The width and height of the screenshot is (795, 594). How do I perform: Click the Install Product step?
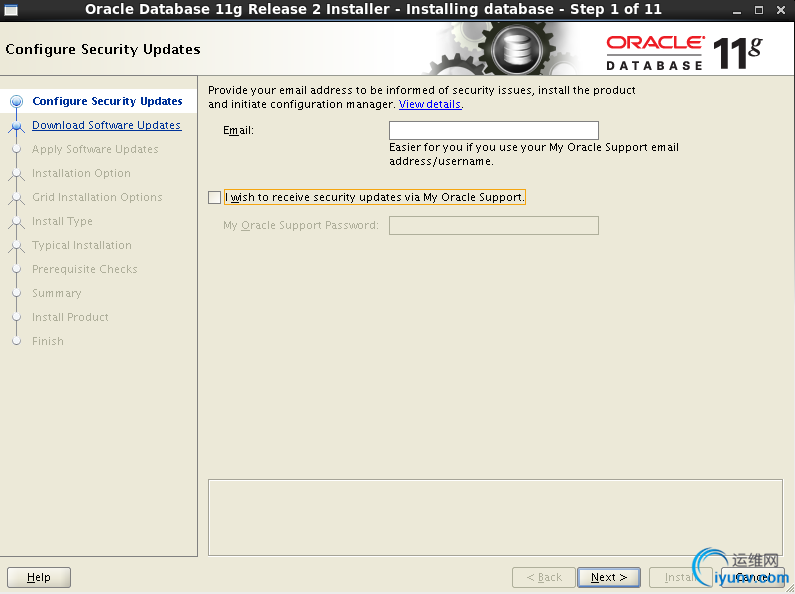70,317
